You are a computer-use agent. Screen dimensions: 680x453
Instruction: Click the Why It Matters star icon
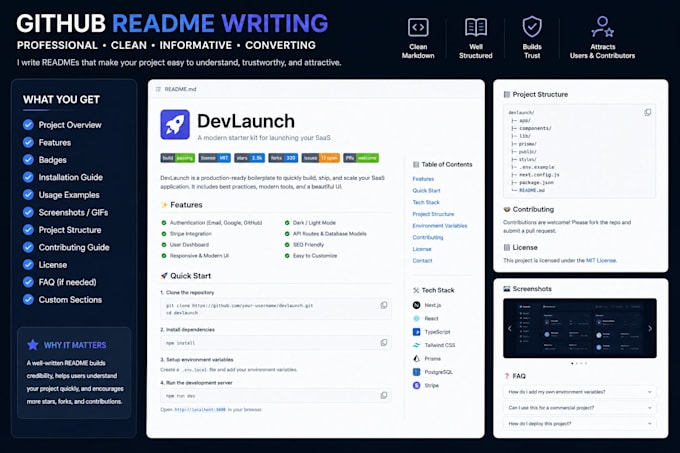pos(33,345)
